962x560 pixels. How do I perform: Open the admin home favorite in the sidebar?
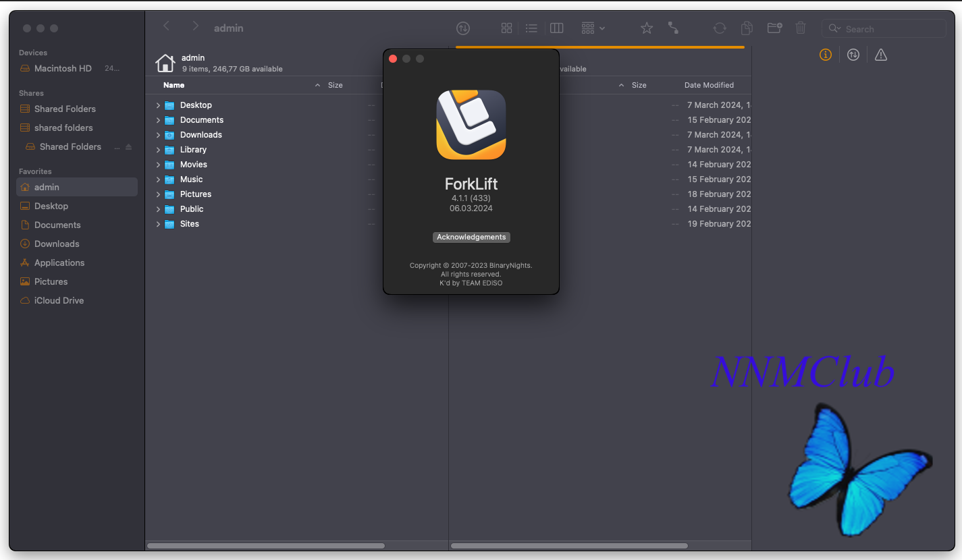click(76, 187)
